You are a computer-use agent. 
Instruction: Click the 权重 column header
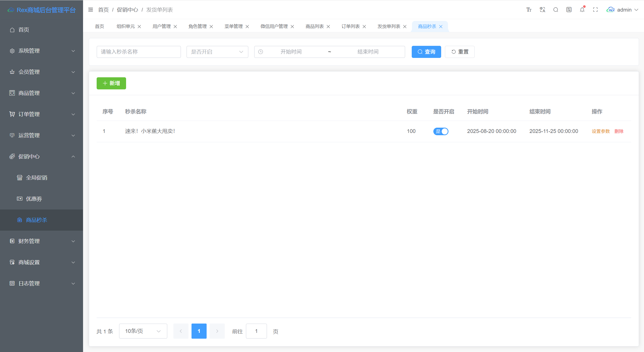tap(412, 112)
